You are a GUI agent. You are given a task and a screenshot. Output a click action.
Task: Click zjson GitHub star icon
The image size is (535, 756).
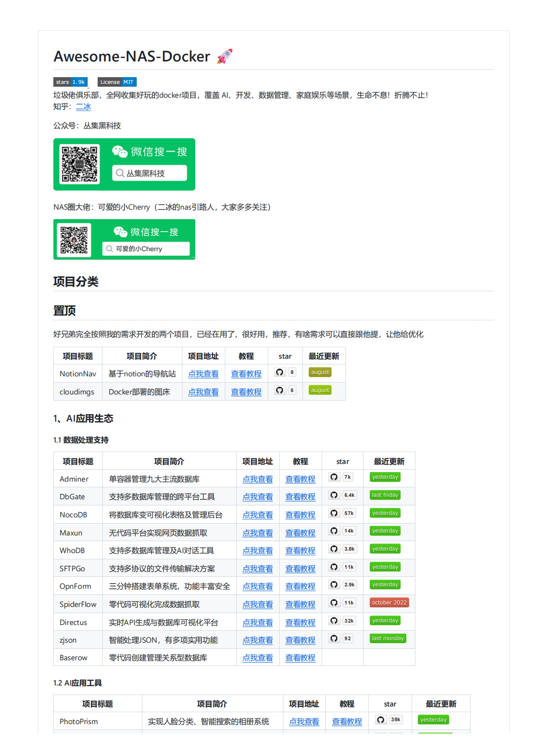pyautogui.click(x=334, y=638)
